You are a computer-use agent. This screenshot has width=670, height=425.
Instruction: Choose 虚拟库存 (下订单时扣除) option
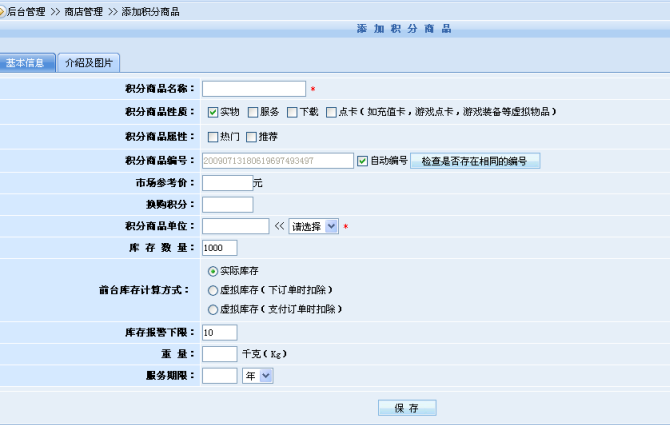click(x=213, y=290)
